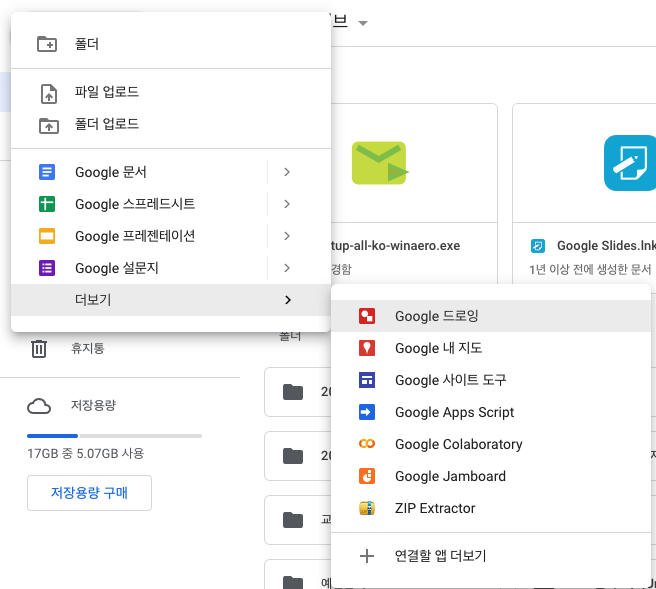
Task: Open the Google Slides.lnk file thumbnail
Action: tap(584, 163)
